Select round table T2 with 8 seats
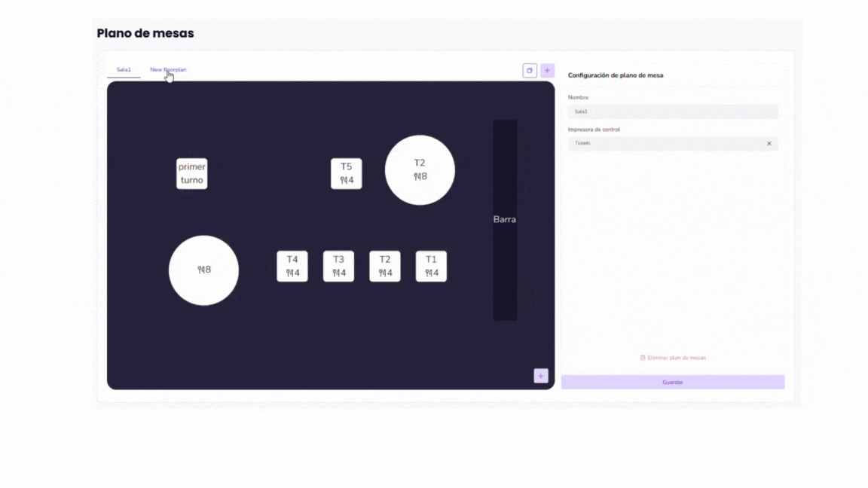The width and height of the screenshot is (868, 488). (x=420, y=170)
